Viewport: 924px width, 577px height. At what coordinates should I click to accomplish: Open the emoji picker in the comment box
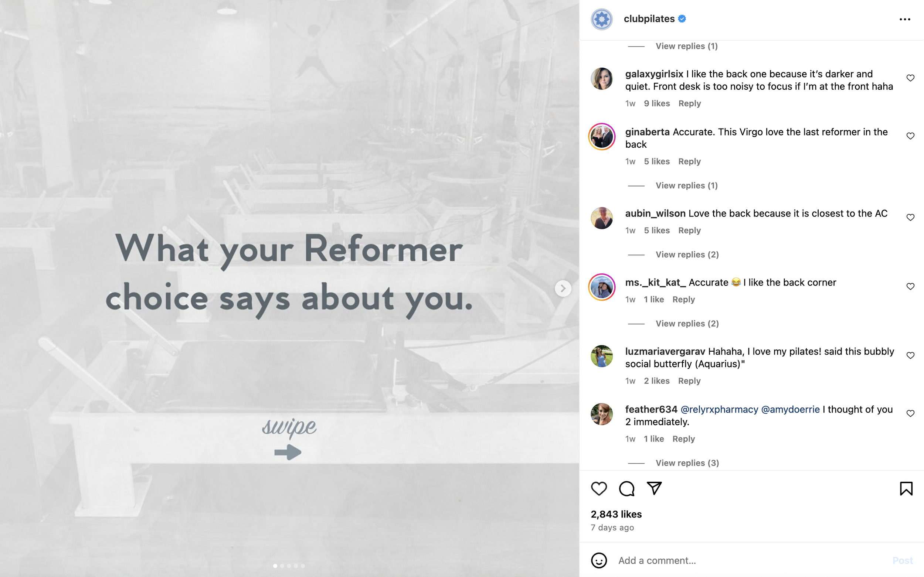pyautogui.click(x=599, y=560)
